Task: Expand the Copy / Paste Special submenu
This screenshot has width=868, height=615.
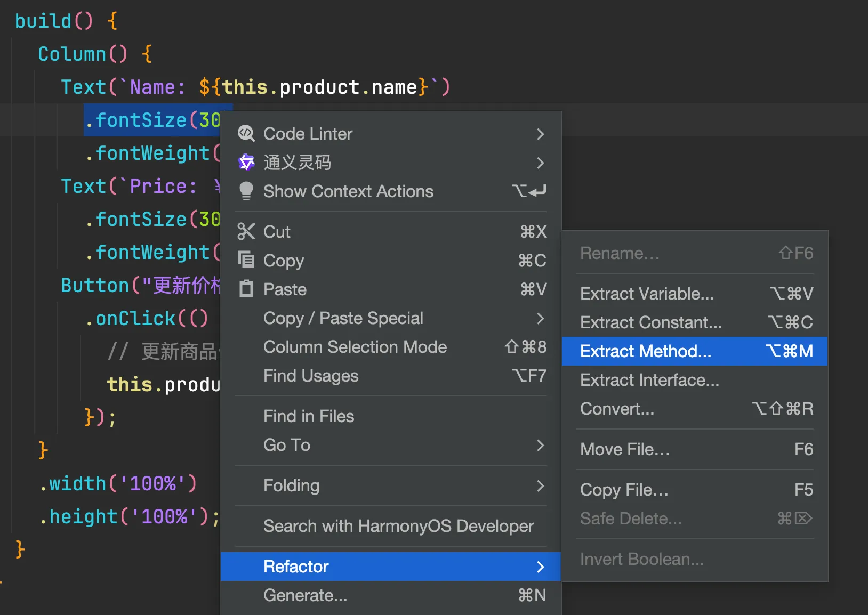Action: [540, 318]
